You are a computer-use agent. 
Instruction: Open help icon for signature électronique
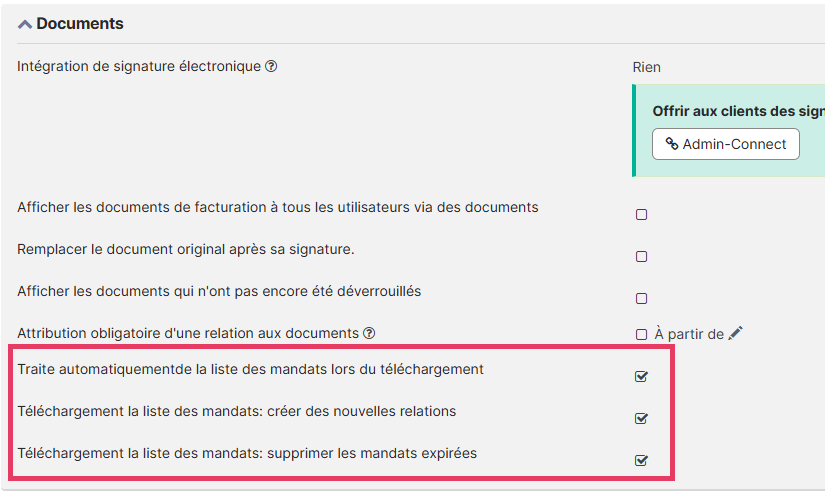(271, 67)
